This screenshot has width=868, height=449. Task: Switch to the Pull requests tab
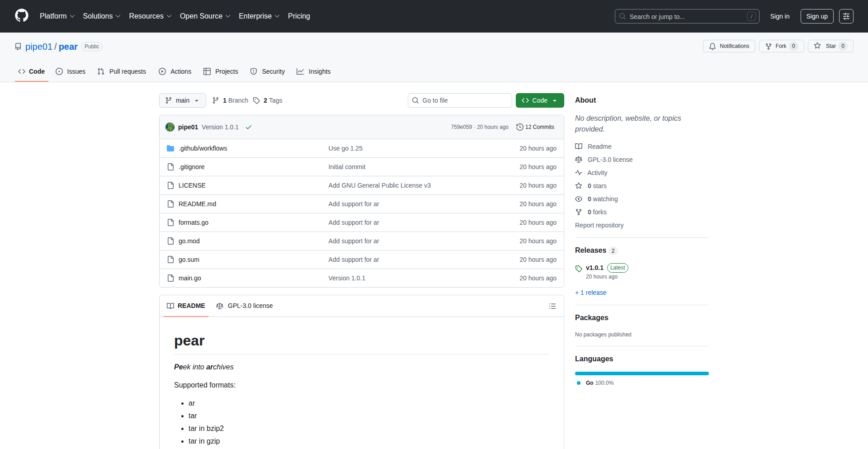point(122,71)
